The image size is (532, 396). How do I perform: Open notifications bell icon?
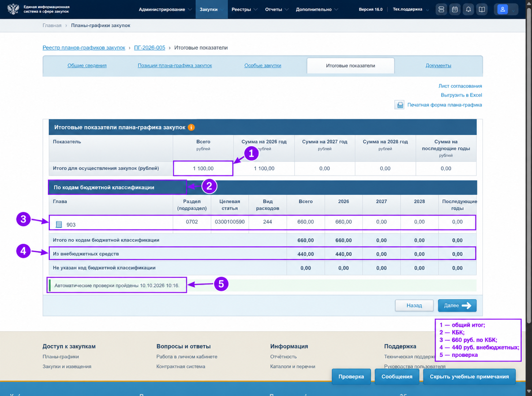tap(468, 10)
